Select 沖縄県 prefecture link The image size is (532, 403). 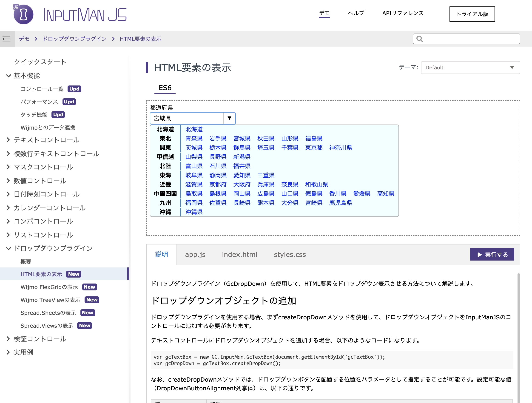[x=194, y=212]
